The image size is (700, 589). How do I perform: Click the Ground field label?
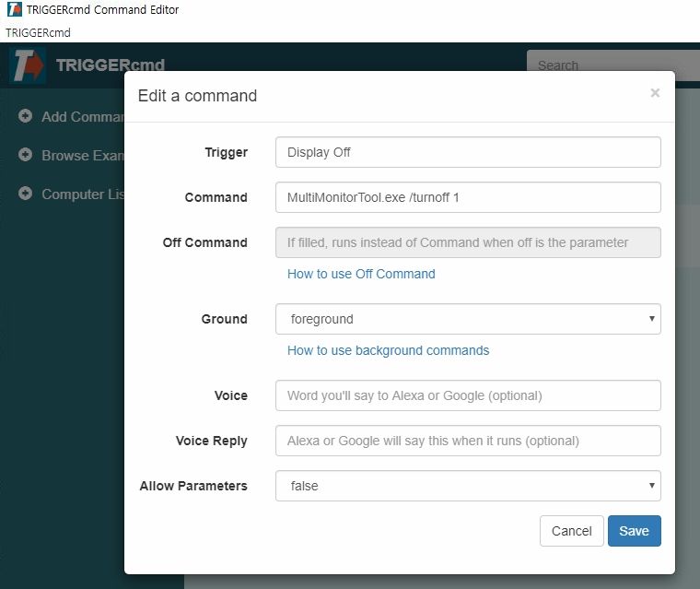tap(224, 319)
